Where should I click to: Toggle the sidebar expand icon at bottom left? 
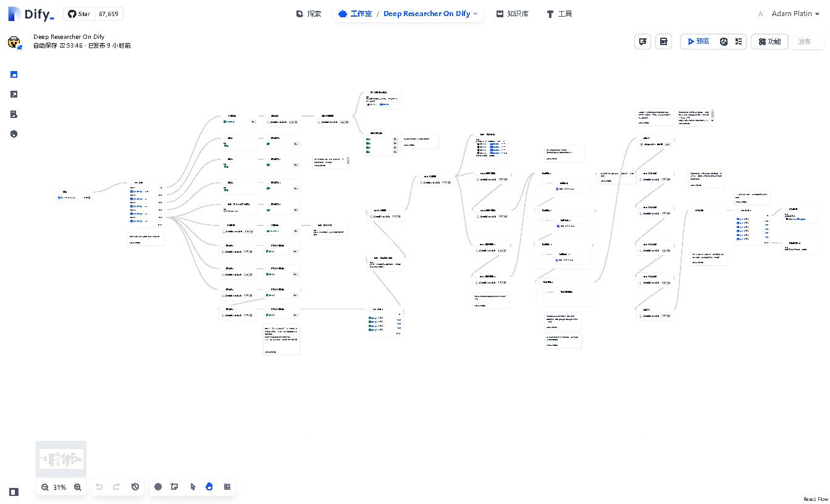[14, 492]
